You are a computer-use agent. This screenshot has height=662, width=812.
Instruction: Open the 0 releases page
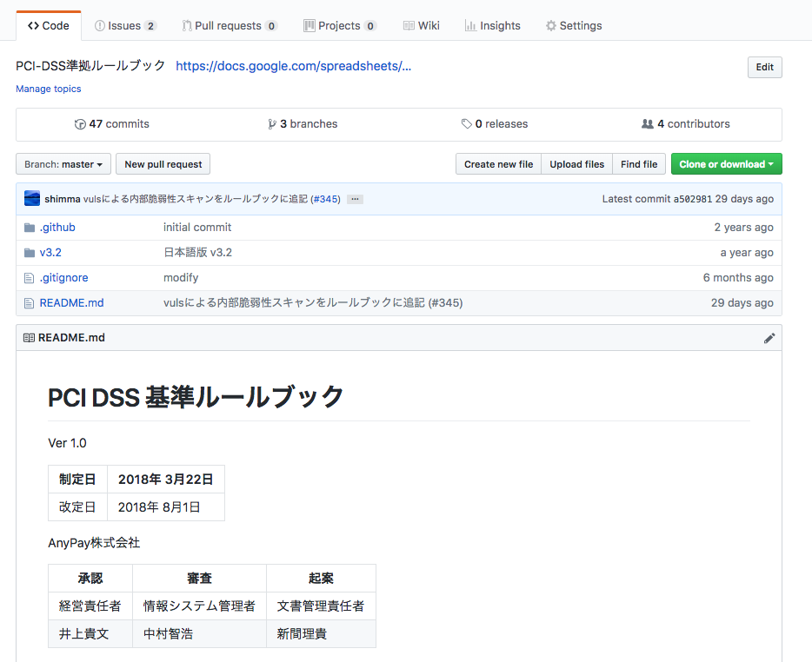[495, 124]
